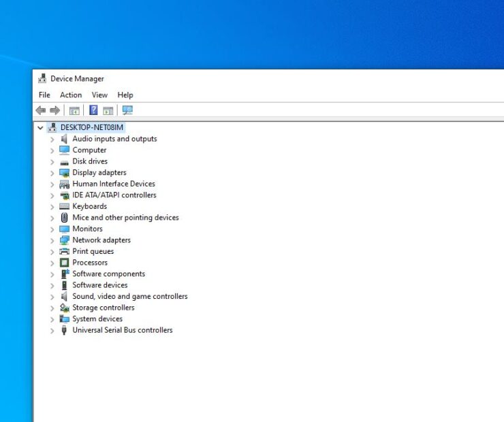Select the Computer tree label
504x422 pixels.
coord(89,150)
